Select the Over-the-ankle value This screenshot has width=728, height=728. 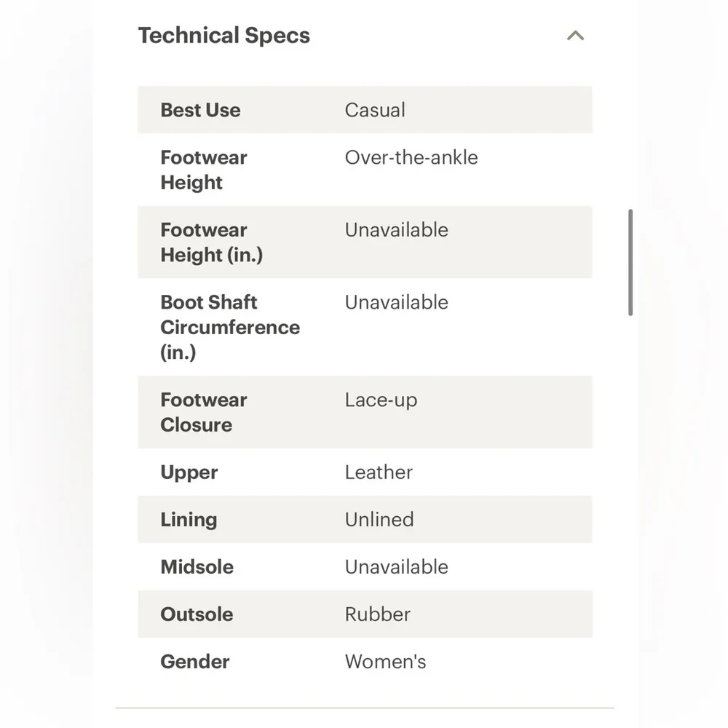click(411, 157)
